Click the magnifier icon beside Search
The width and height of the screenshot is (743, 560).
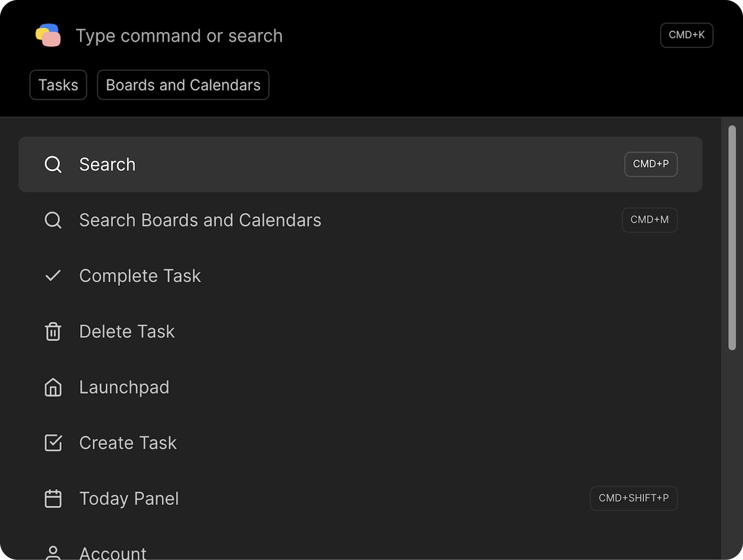pyautogui.click(x=53, y=165)
